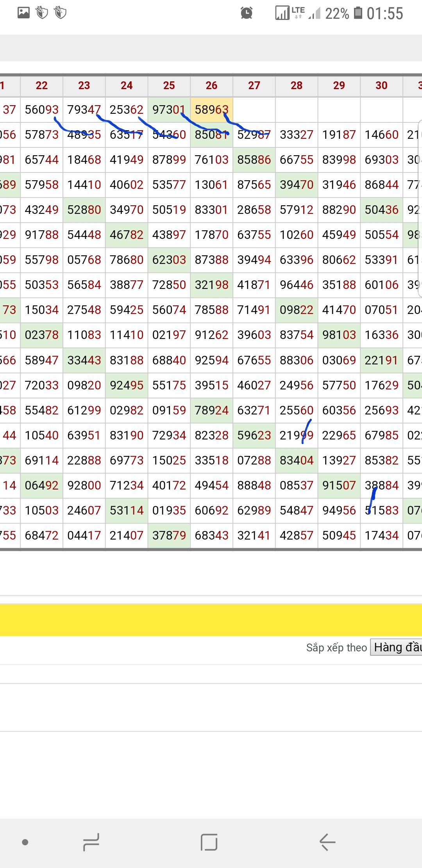
Task: Select the column 22 header
Action: coord(41,86)
